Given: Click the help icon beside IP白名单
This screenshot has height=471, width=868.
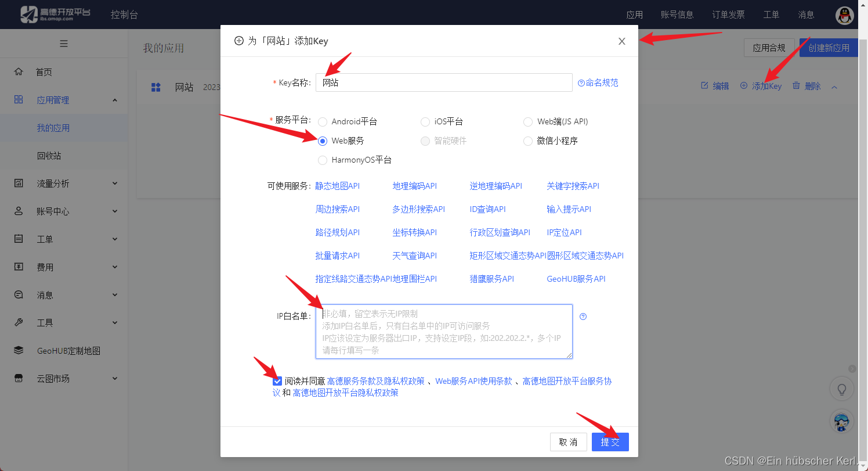Looking at the screenshot, I should [x=583, y=317].
